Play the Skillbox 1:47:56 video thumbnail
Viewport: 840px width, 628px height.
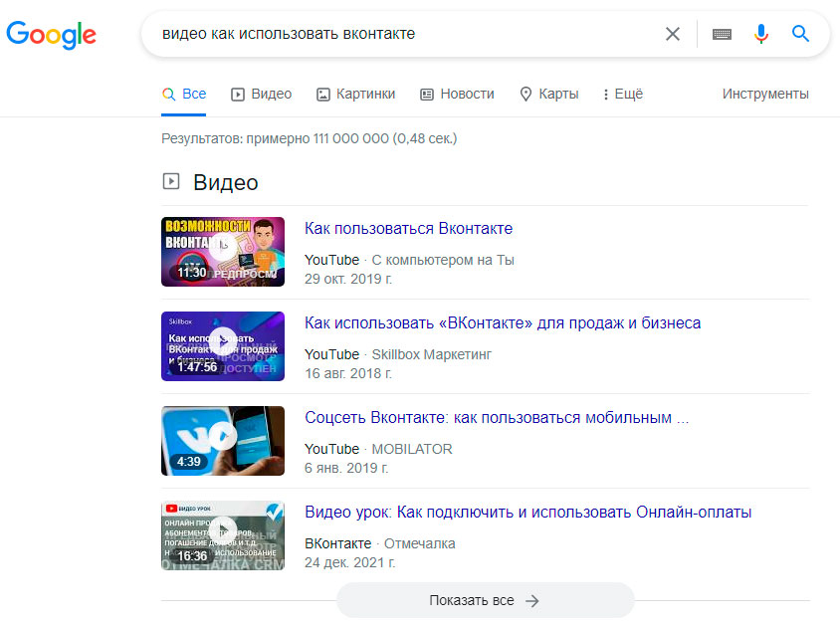(223, 346)
